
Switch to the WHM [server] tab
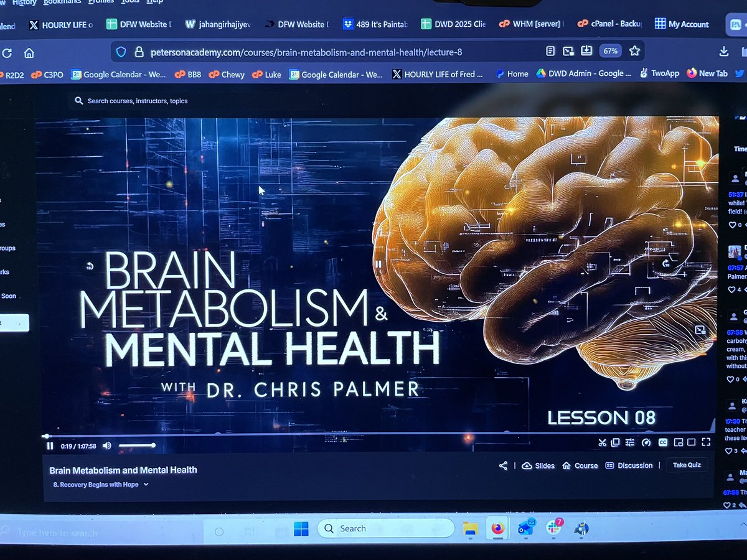click(x=532, y=25)
